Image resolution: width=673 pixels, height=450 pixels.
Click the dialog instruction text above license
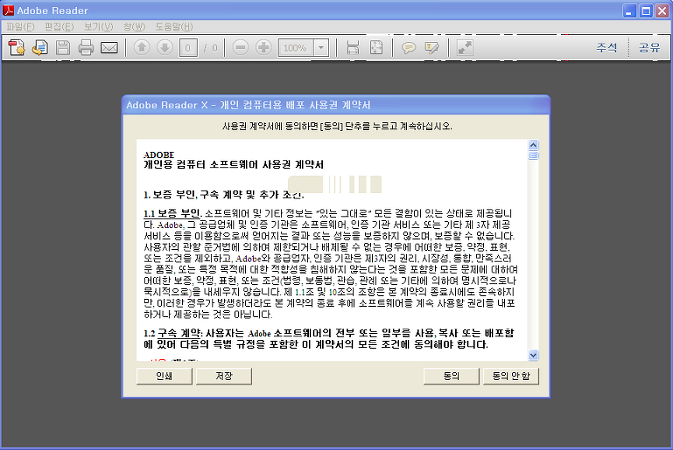pyautogui.click(x=337, y=126)
